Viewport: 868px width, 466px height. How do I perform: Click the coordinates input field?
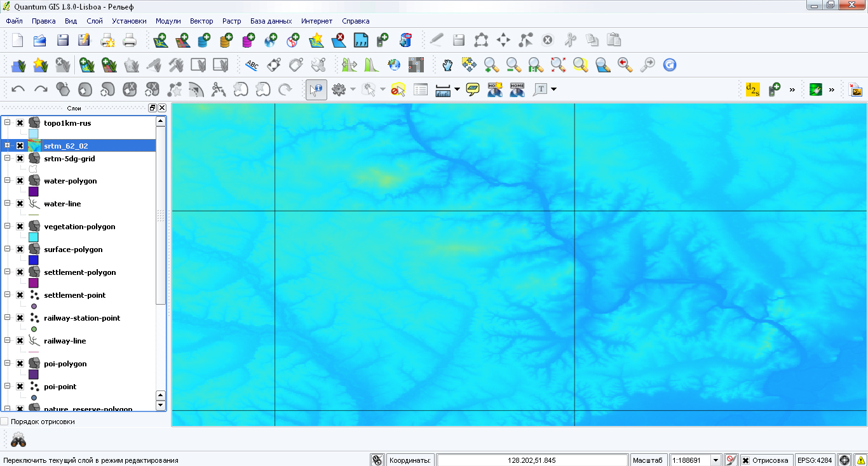click(x=532, y=460)
